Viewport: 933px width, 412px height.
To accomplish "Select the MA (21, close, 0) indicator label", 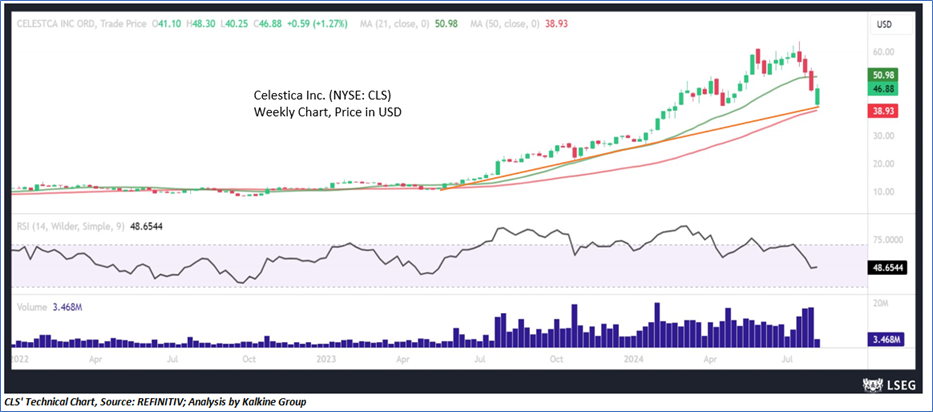I will pos(393,24).
